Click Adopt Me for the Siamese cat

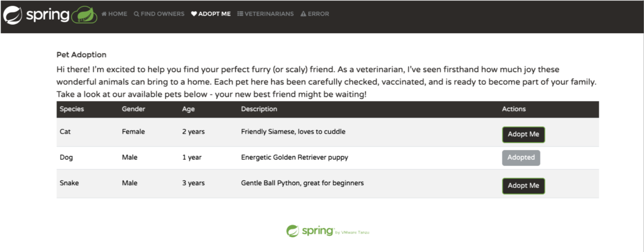523,135
